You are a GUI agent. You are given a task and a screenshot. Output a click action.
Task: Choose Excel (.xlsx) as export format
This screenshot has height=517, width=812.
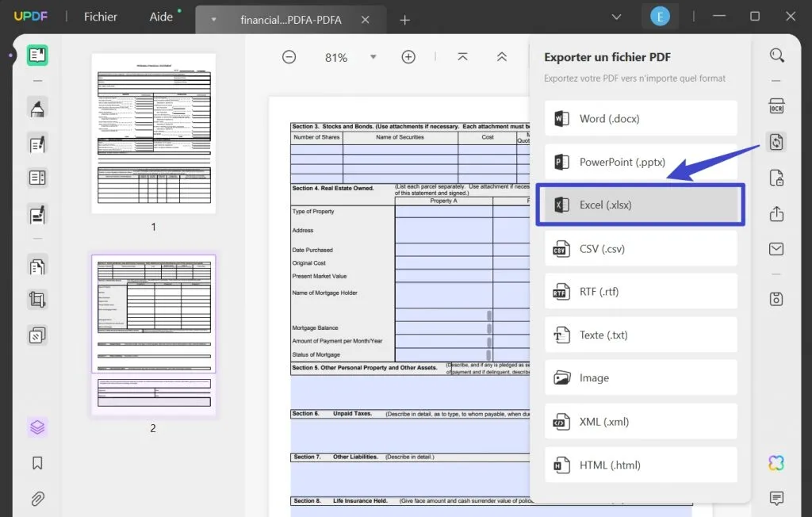pos(641,205)
